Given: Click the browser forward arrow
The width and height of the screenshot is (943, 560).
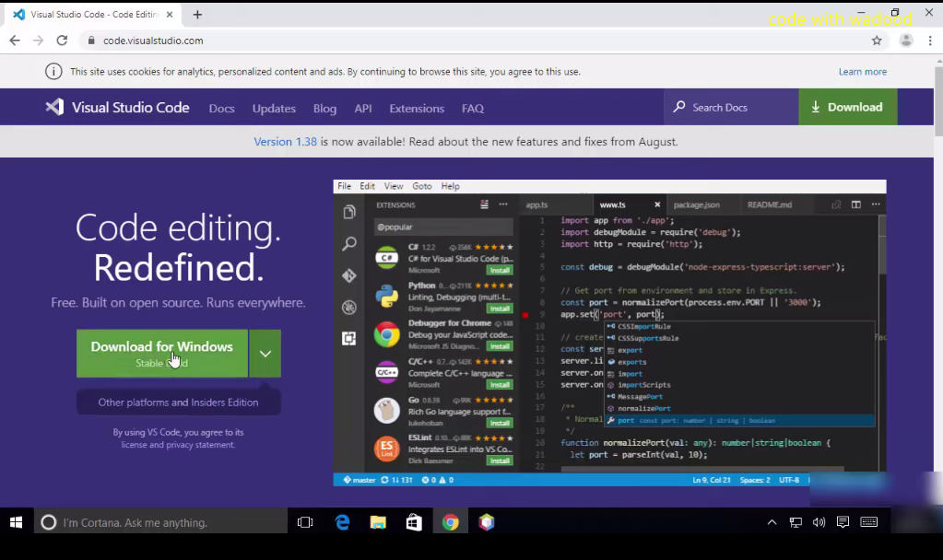Looking at the screenshot, I should click(x=38, y=41).
